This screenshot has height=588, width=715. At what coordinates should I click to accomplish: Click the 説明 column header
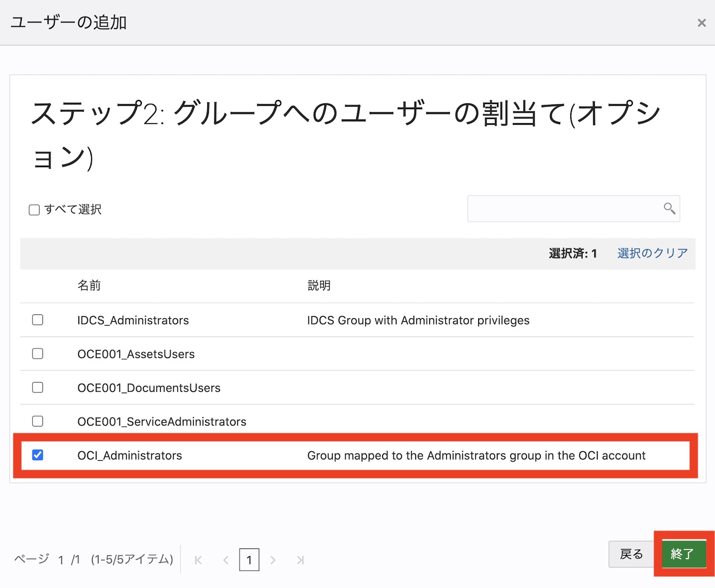319,285
